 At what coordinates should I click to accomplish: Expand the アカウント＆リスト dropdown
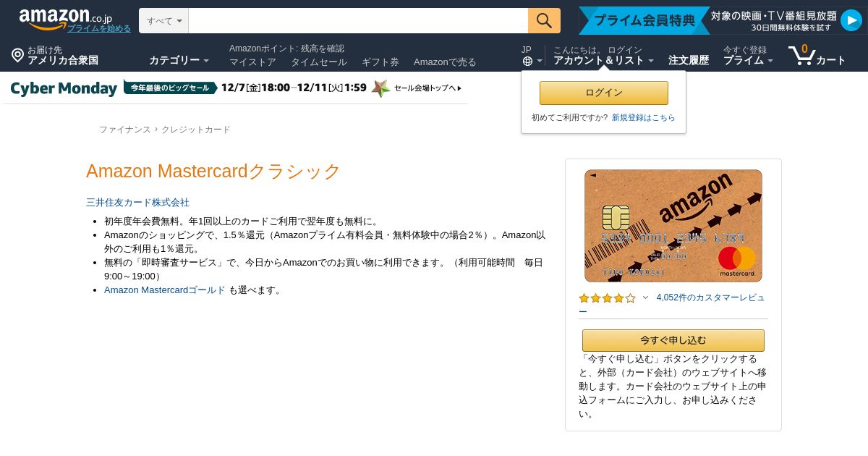603,61
